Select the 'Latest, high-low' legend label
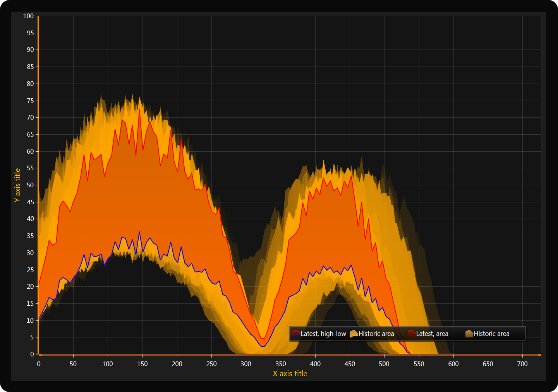The height and width of the screenshot is (392, 558). click(323, 334)
